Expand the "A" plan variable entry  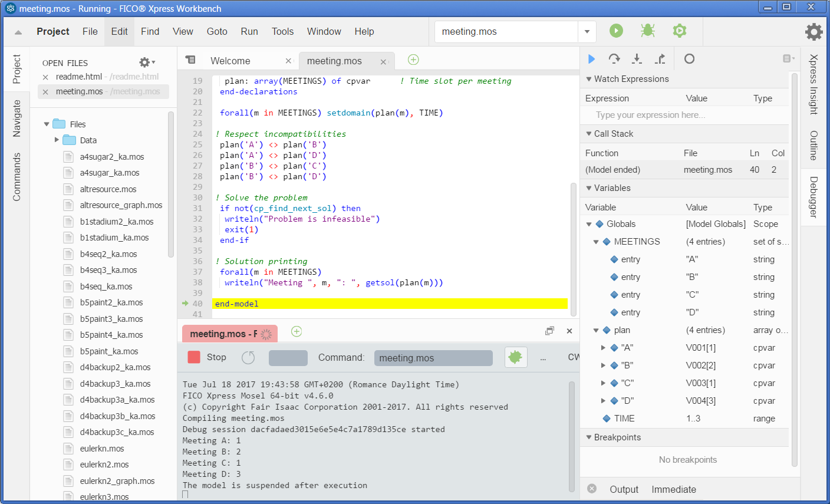click(603, 348)
